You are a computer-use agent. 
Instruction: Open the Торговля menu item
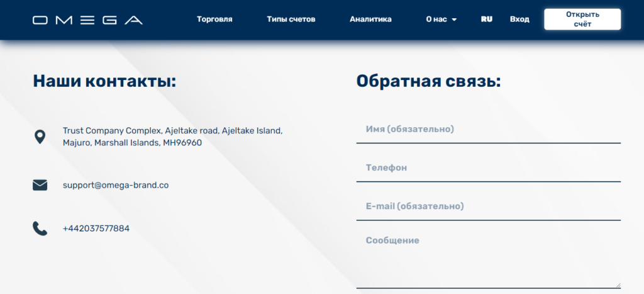[x=214, y=20]
